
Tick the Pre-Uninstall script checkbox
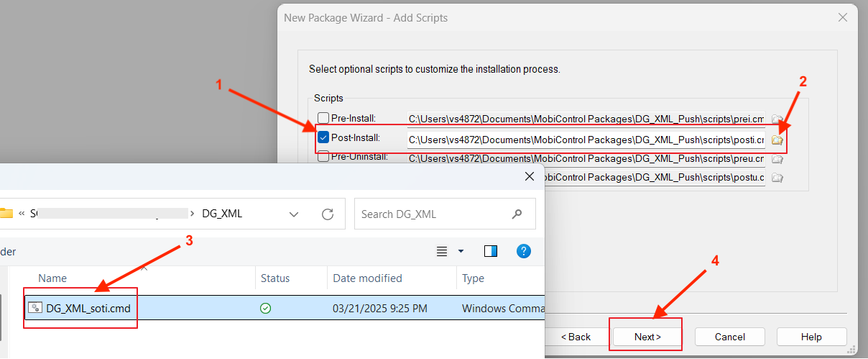(x=323, y=156)
